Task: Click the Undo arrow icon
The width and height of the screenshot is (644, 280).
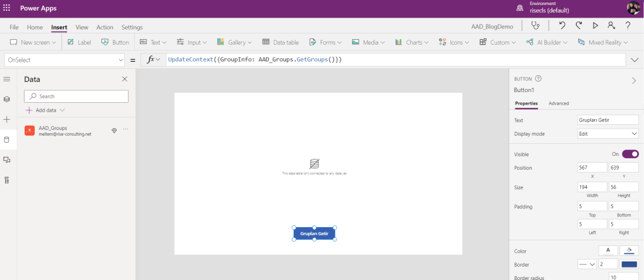Action: click(x=563, y=26)
